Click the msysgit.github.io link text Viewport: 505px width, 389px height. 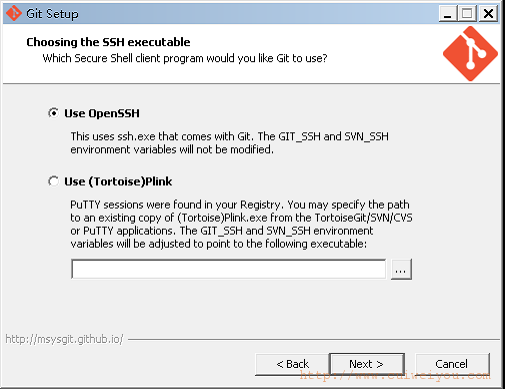pyautogui.click(x=64, y=339)
